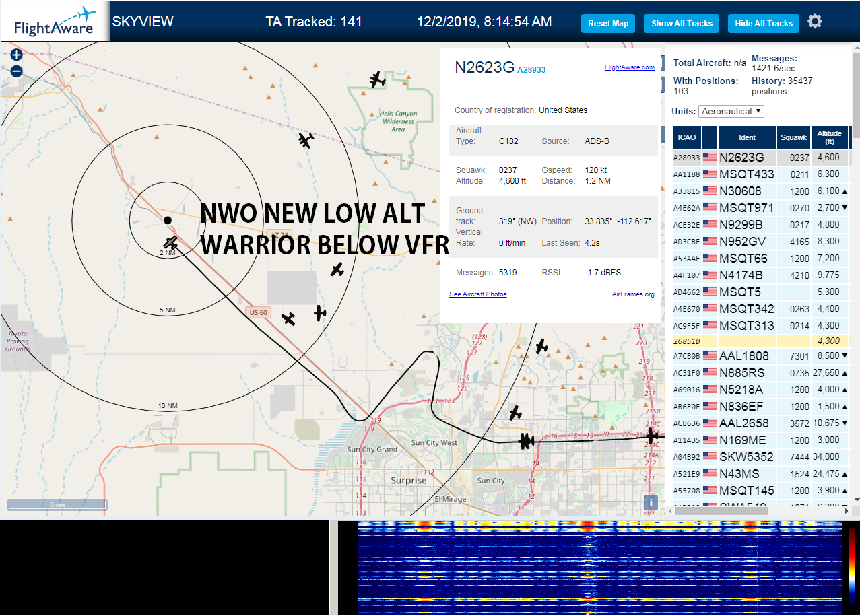Select N43MS in aircraft list
860x616 pixels.
(761, 474)
